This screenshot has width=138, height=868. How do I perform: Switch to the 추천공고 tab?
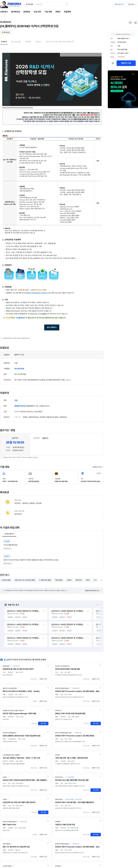click(38, 42)
